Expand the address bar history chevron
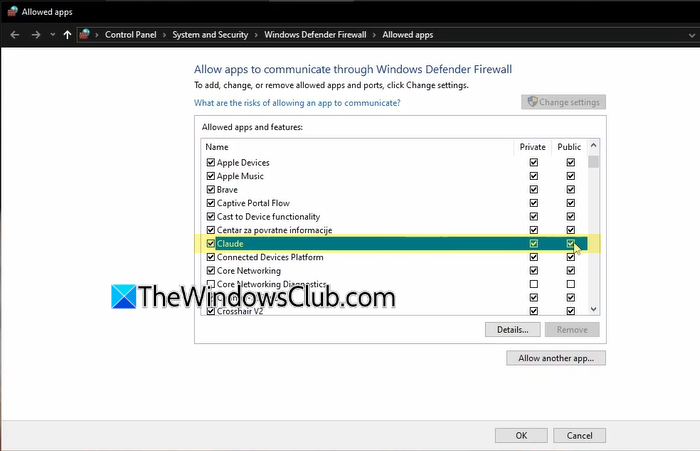This screenshot has height=451, width=700. click(x=692, y=35)
